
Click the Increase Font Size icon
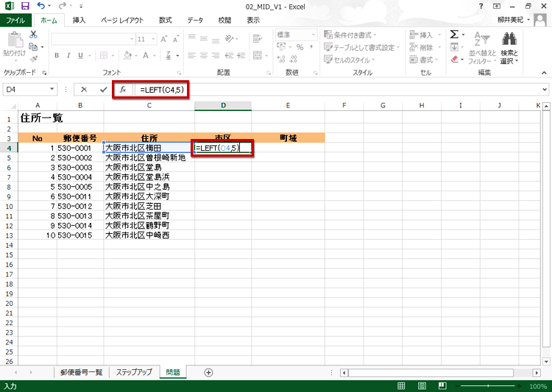coord(163,39)
